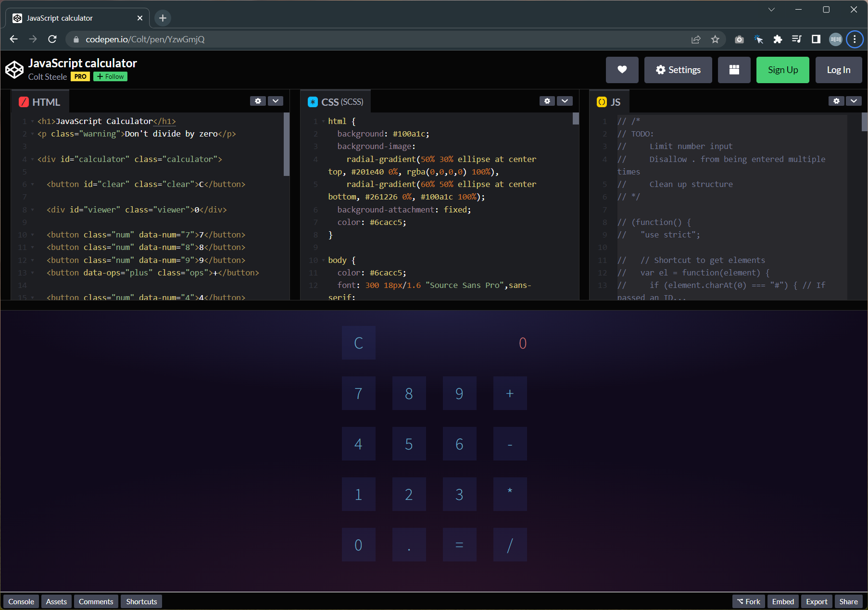This screenshot has width=868, height=610.
Task: Click the share page icon in address bar
Action: (x=696, y=39)
